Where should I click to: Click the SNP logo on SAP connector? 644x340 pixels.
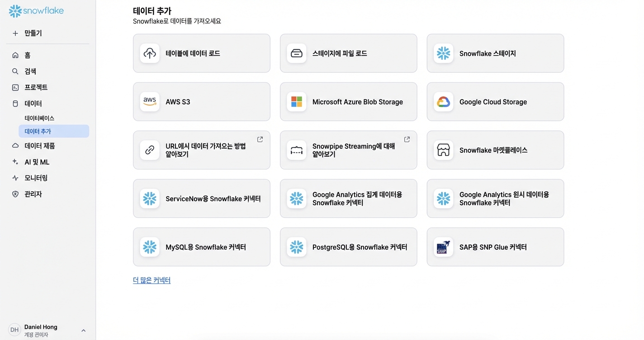coord(444,247)
